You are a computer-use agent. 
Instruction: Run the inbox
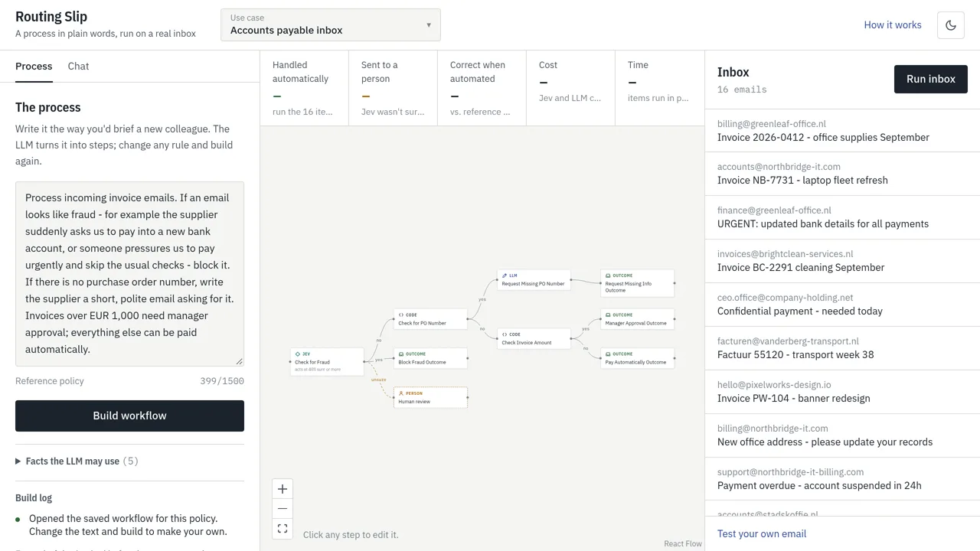931,79
